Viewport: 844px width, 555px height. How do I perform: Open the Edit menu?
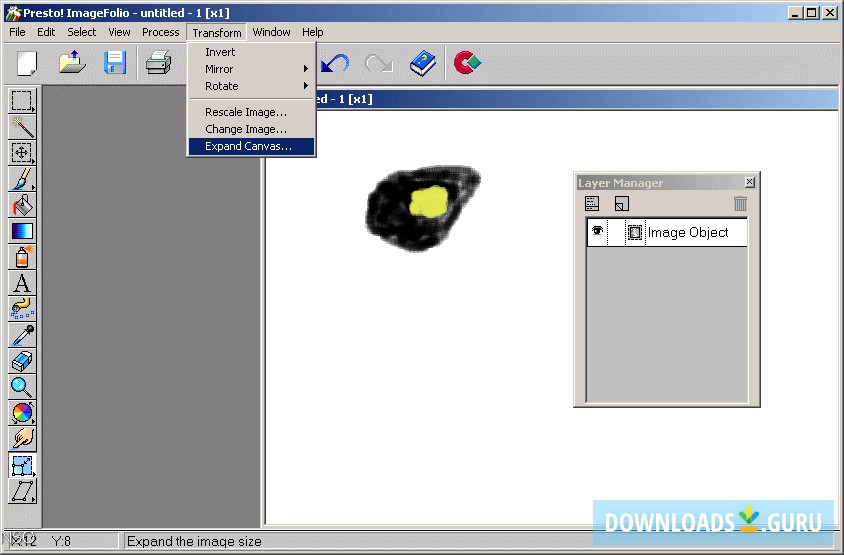pos(46,32)
